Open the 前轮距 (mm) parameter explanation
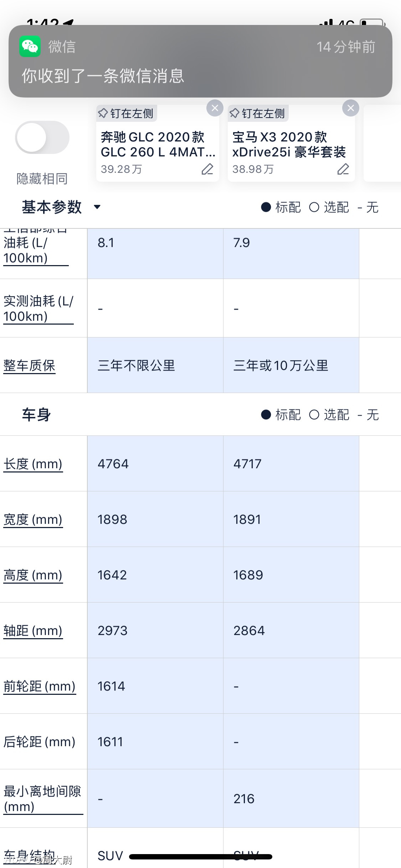Image resolution: width=401 pixels, height=868 pixels. [39, 686]
